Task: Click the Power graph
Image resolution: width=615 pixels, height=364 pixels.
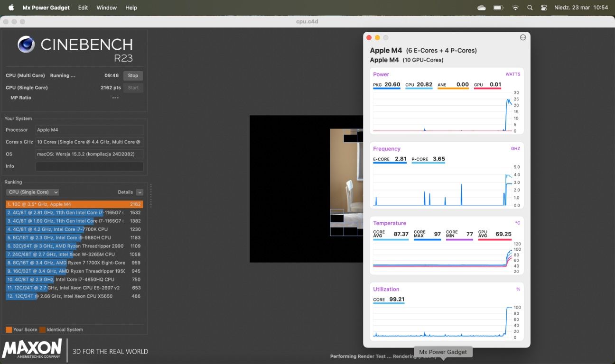Action: [x=443, y=112]
